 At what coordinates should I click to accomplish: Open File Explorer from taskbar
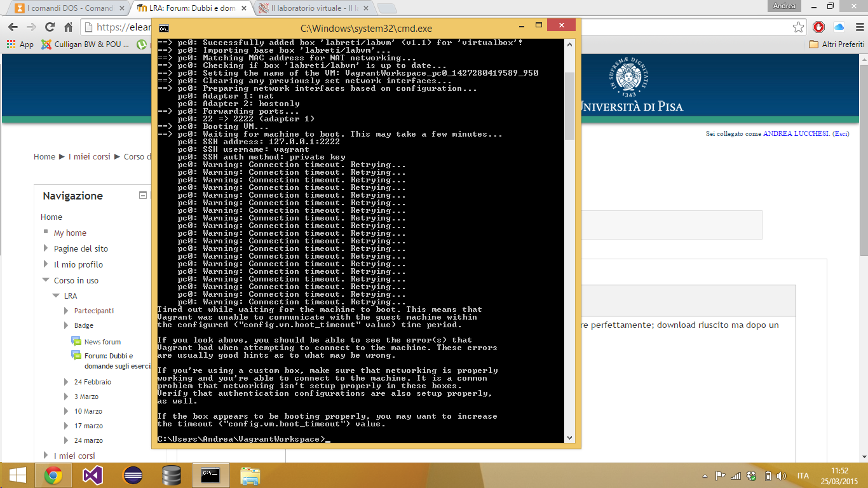coord(250,475)
